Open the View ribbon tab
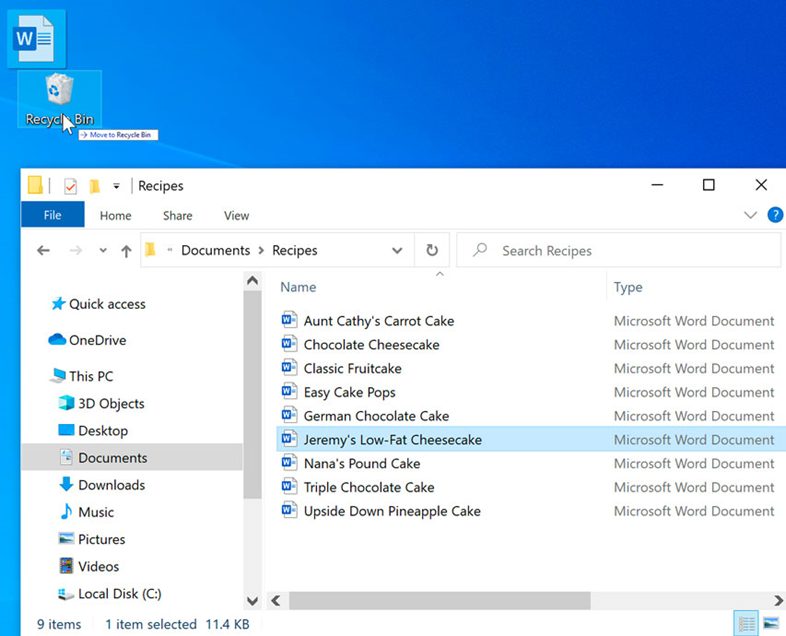786x636 pixels. 236,216
